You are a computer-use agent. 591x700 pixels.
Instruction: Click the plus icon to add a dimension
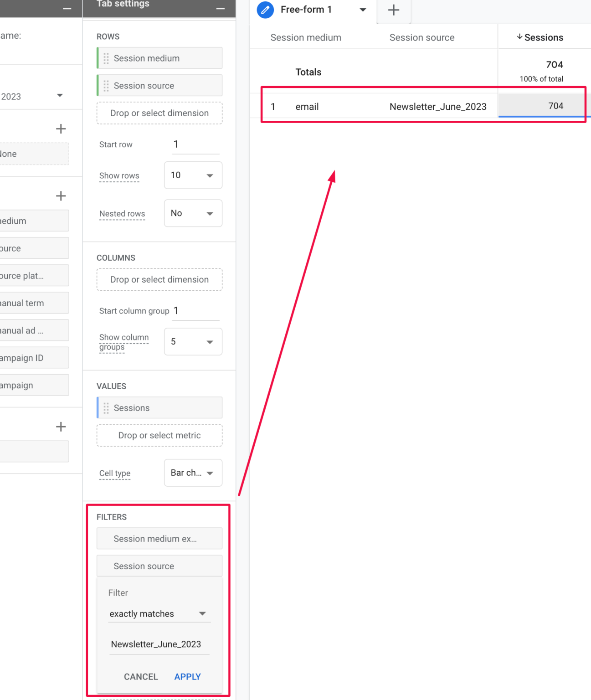click(x=60, y=196)
